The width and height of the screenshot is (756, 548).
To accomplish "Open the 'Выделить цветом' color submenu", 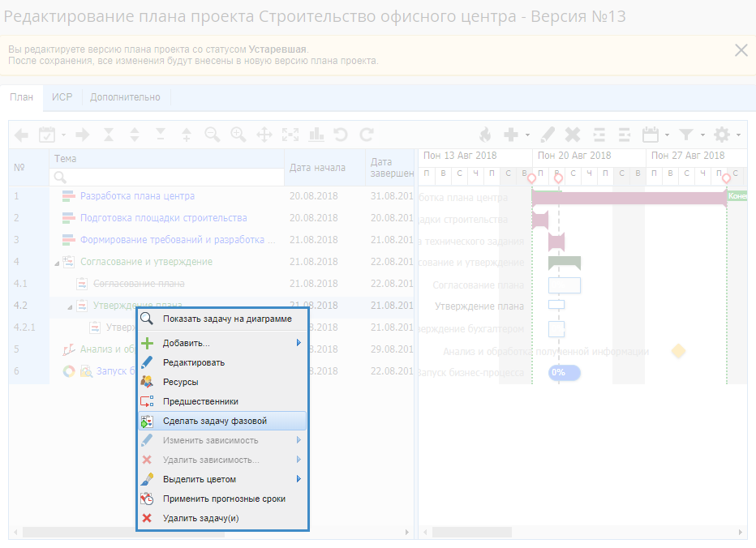I will (x=299, y=479).
